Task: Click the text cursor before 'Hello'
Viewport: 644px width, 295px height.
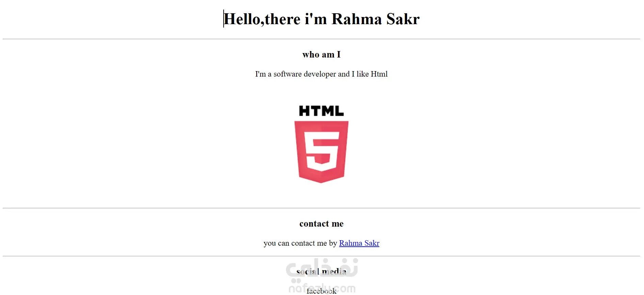Action: click(x=224, y=18)
